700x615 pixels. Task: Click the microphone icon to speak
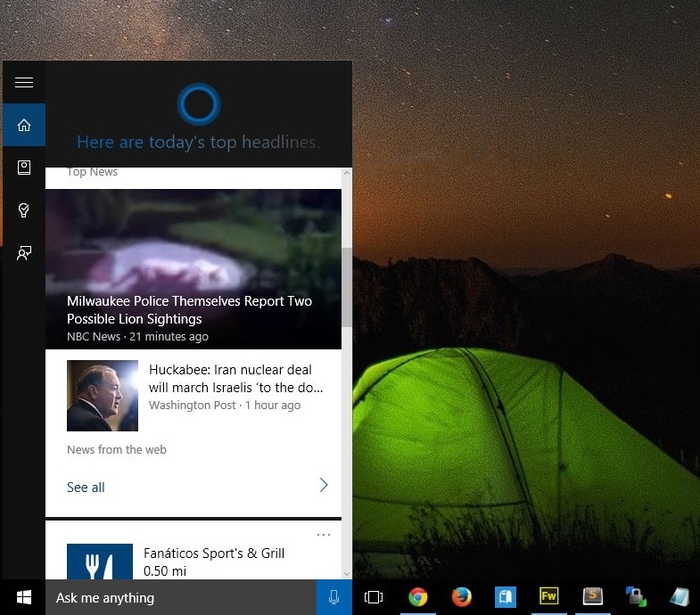point(334,597)
